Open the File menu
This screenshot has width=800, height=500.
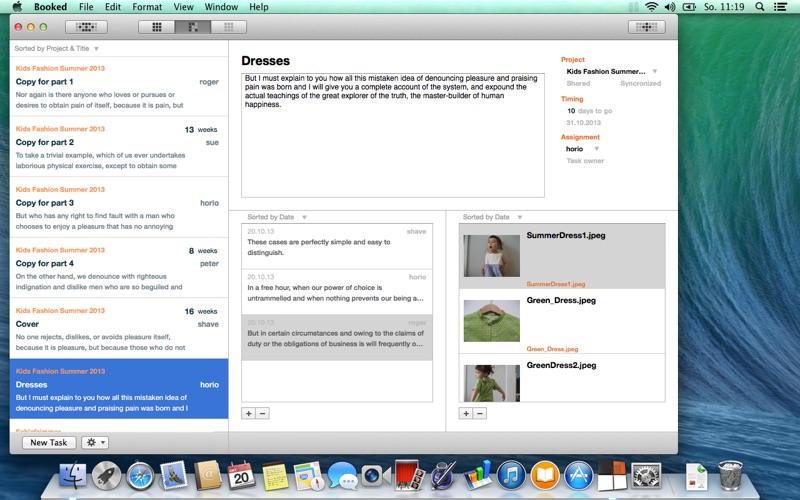click(86, 7)
